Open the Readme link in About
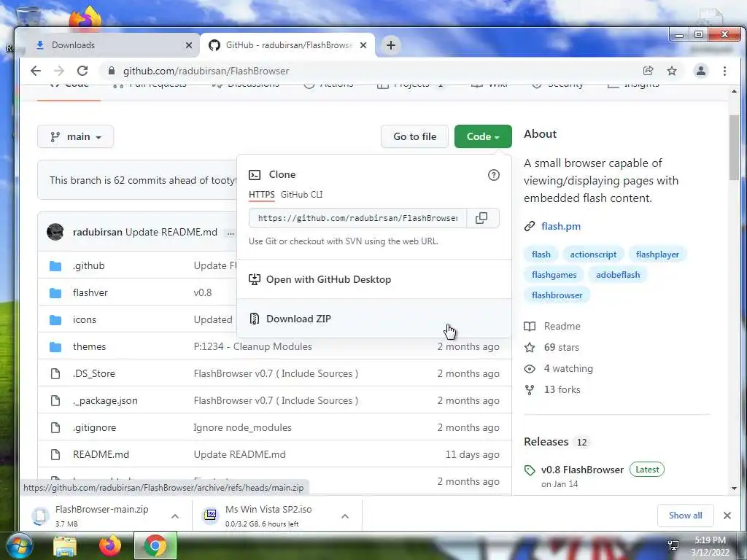747x560 pixels. (x=562, y=326)
